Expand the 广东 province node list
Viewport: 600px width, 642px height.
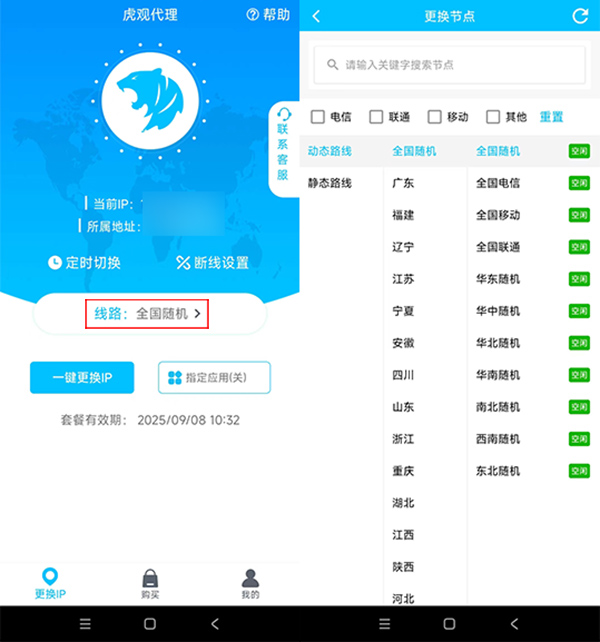pyautogui.click(x=403, y=183)
